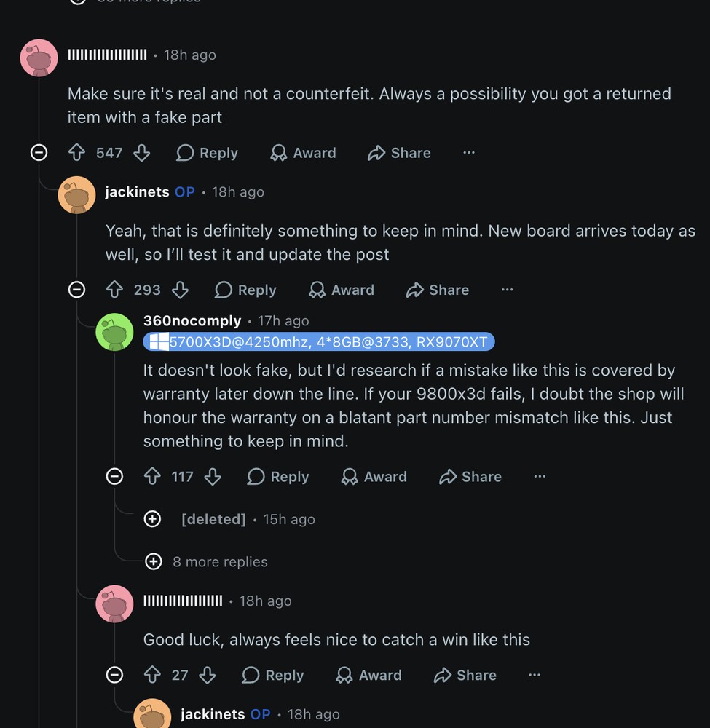Collapse the 'Good luck' comment thread
This screenshot has width=710, height=728.
pos(115,675)
